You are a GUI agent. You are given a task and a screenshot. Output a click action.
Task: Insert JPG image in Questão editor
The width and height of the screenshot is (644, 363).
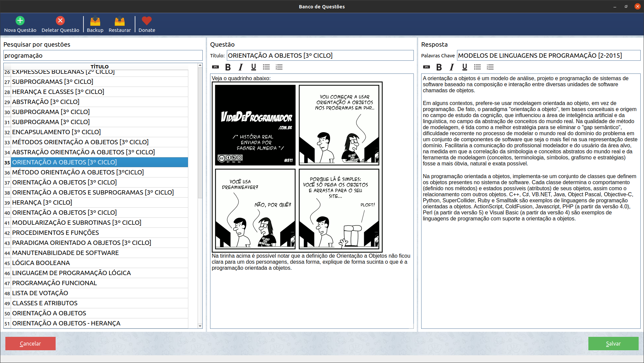[215, 67]
